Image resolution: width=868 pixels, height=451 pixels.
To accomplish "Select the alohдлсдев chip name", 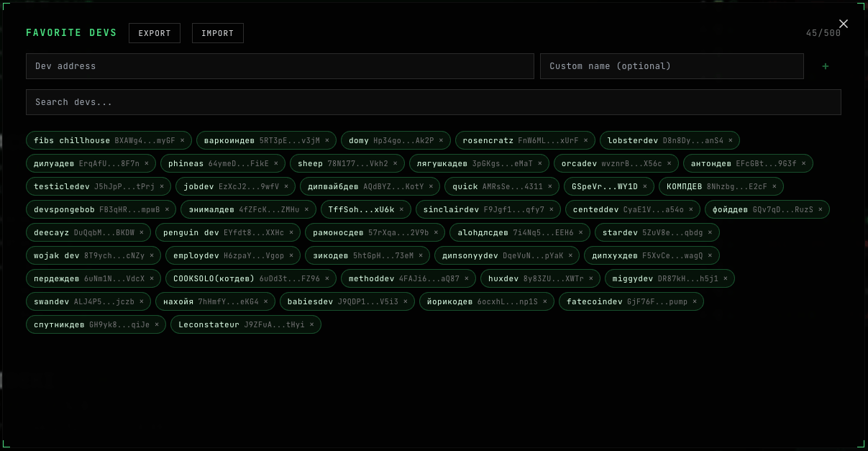I will [483, 232].
